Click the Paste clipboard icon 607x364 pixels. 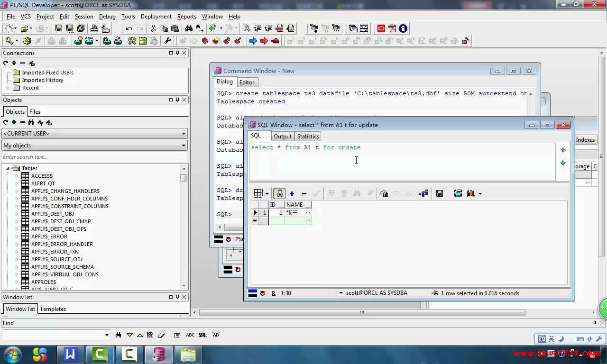[x=175, y=28]
